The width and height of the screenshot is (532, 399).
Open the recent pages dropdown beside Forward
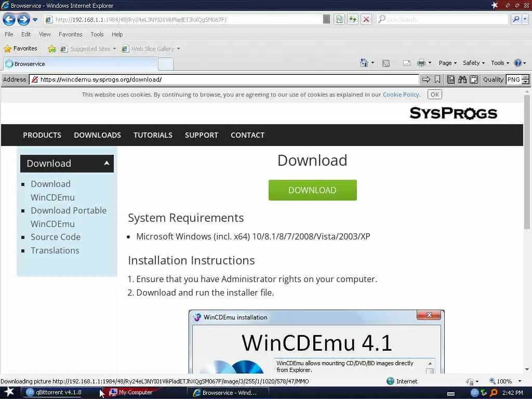[x=35, y=20]
